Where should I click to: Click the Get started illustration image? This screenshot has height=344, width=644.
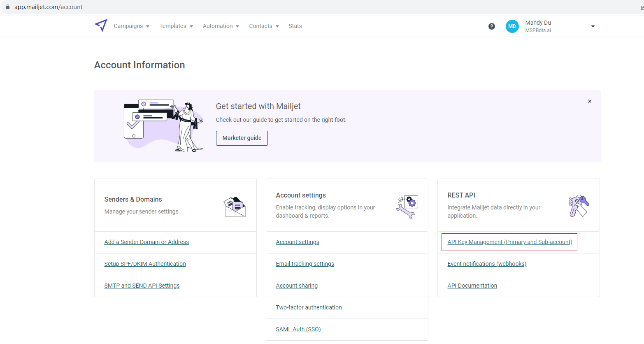click(x=163, y=126)
